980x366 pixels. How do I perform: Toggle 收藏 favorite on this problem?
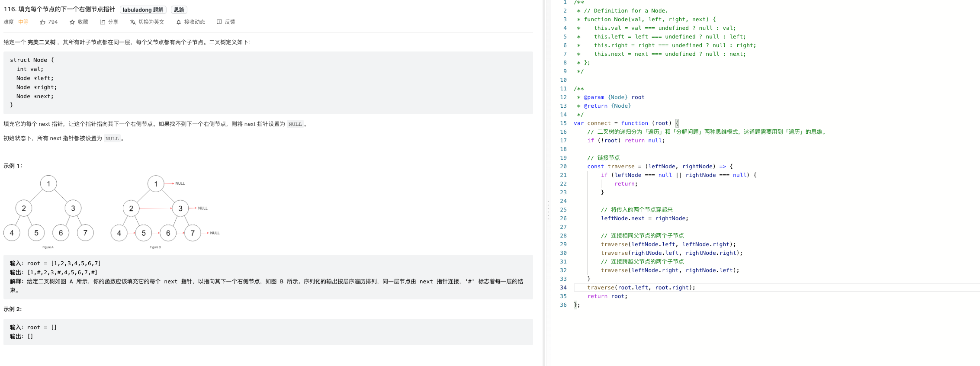click(x=83, y=22)
